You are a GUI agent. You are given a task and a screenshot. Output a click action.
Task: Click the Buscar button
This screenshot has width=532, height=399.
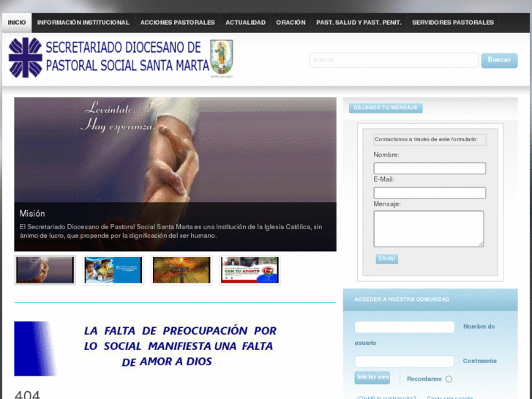coord(499,60)
